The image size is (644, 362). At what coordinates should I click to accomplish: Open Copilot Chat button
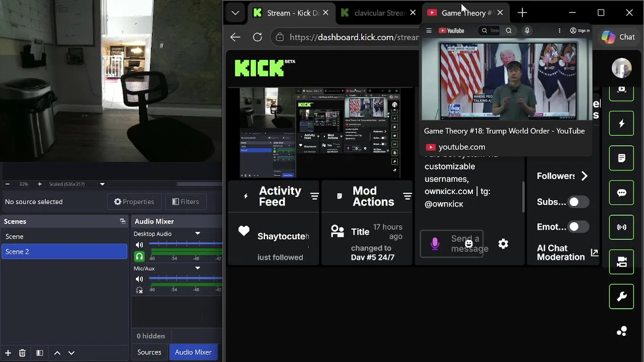[618, 37]
